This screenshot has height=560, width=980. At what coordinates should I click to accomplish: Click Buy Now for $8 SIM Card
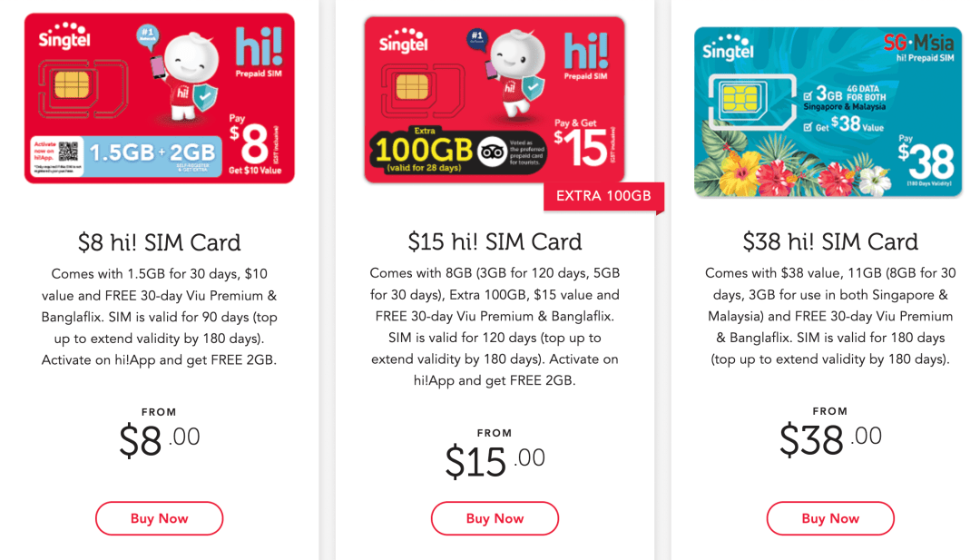click(159, 518)
